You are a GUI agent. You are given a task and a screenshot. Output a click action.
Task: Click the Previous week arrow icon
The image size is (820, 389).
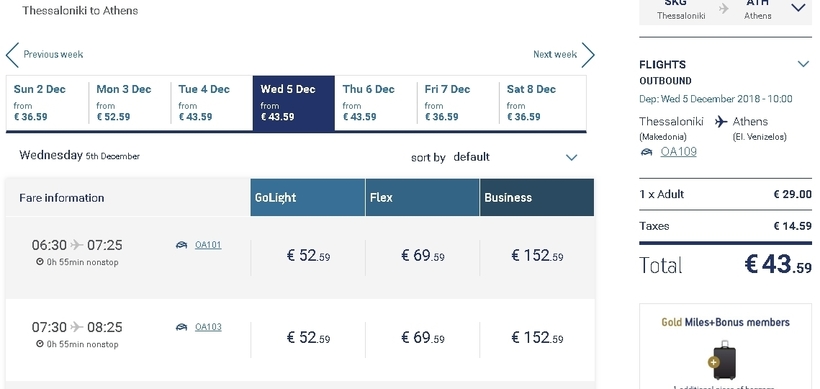[x=13, y=55]
